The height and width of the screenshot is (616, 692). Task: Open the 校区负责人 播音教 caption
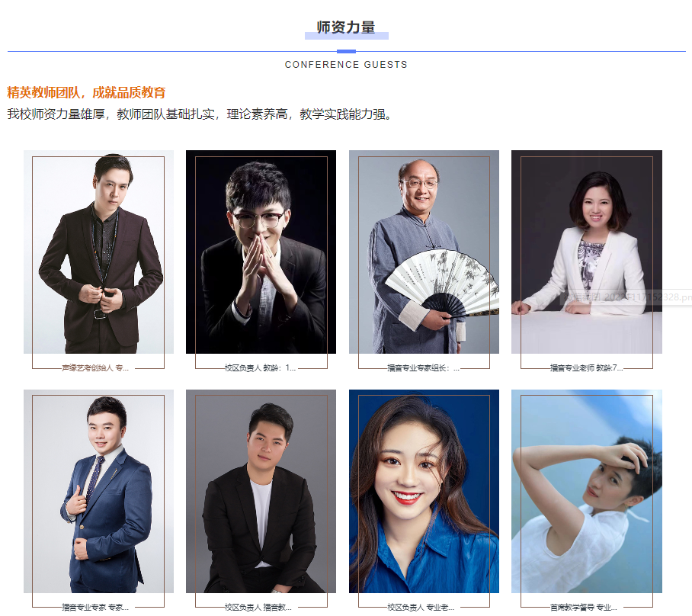tap(258, 608)
